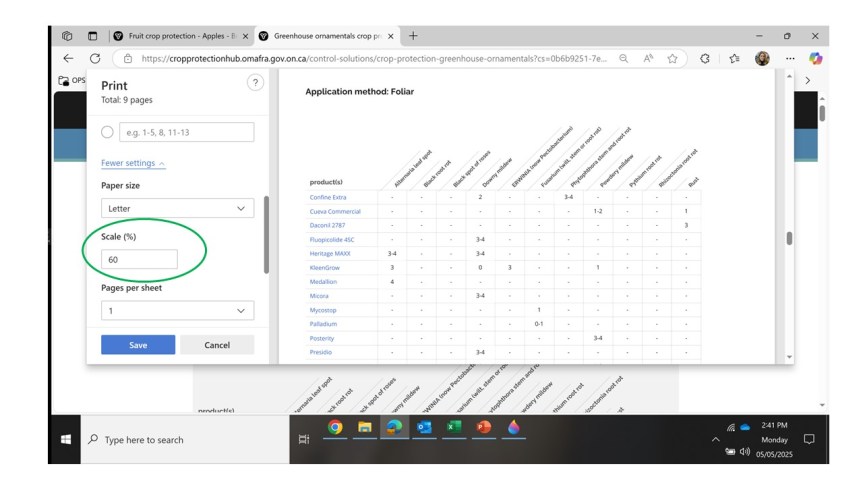863x485 pixels.
Task: Open the Read aloud icon in the address bar
Action: point(648,58)
